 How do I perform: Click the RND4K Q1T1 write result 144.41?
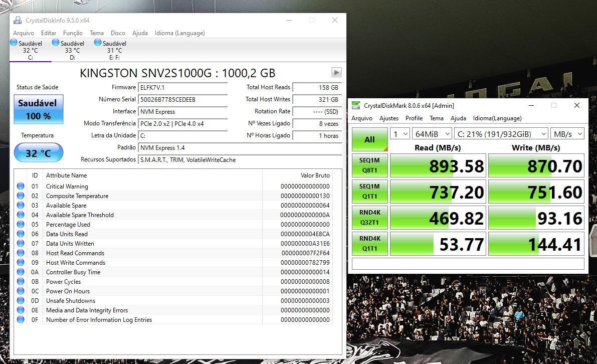[x=536, y=244]
